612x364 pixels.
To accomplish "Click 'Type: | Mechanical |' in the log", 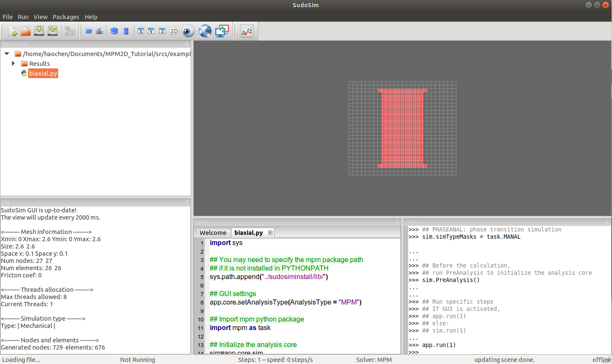I will [28, 326].
